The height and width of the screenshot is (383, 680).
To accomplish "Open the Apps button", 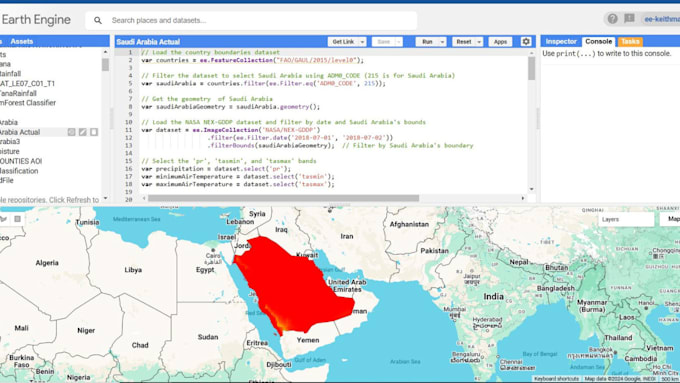I will 500,42.
